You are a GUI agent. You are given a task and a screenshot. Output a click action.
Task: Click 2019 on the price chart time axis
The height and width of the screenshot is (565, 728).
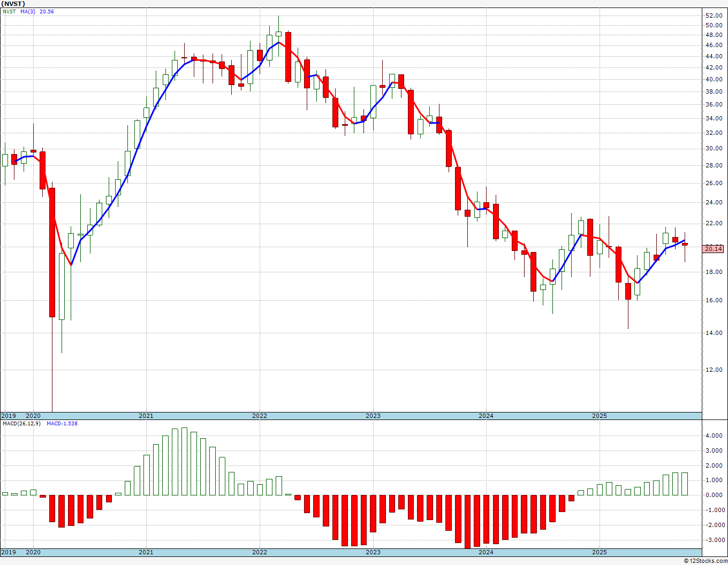(x=9, y=416)
